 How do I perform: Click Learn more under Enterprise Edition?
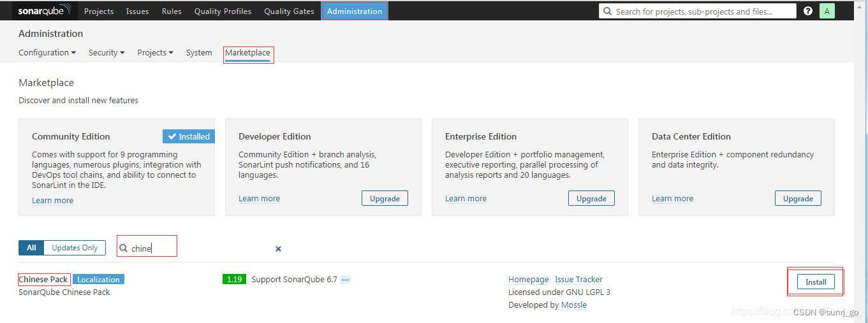point(466,199)
